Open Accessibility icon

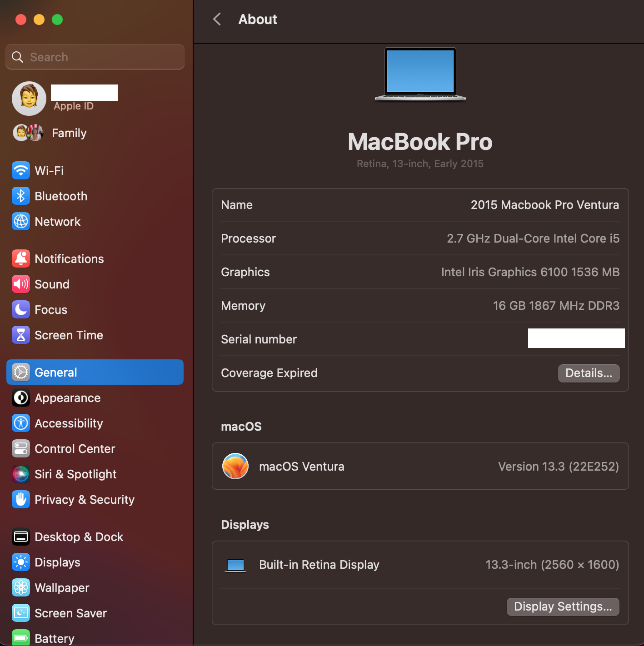[x=21, y=423]
